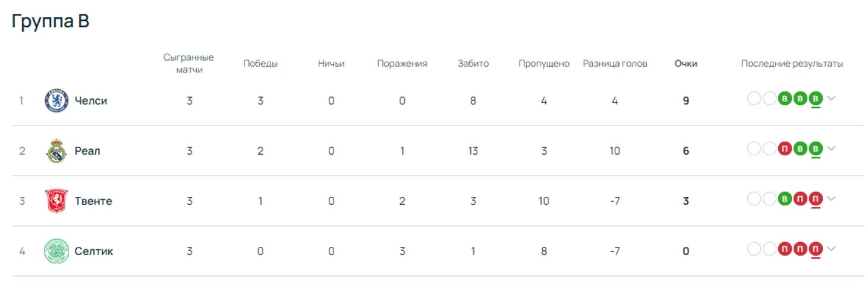The height and width of the screenshot is (288, 868).
Task: Open the Селтик team name link
Action: pyautogui.click(x=94, y=251)
